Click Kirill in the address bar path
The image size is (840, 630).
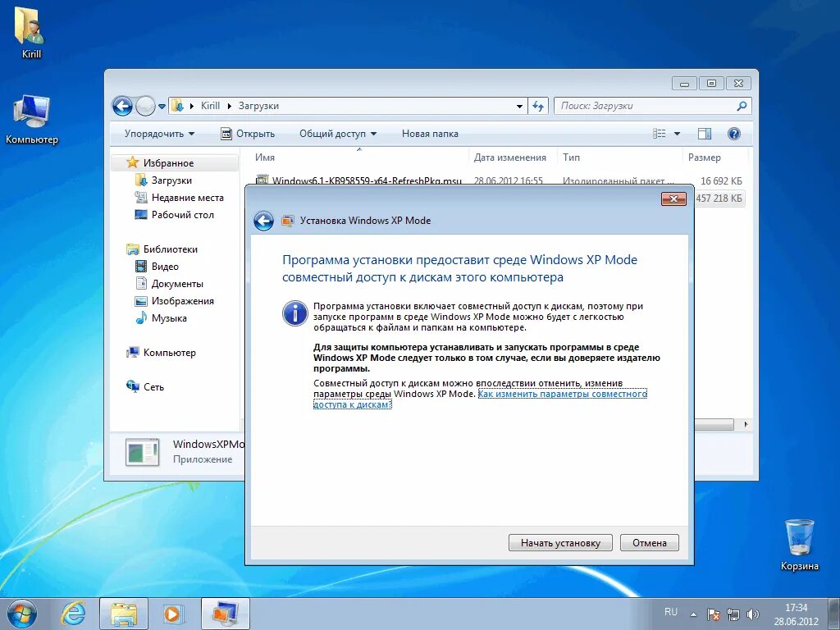(x=210, y=106)
